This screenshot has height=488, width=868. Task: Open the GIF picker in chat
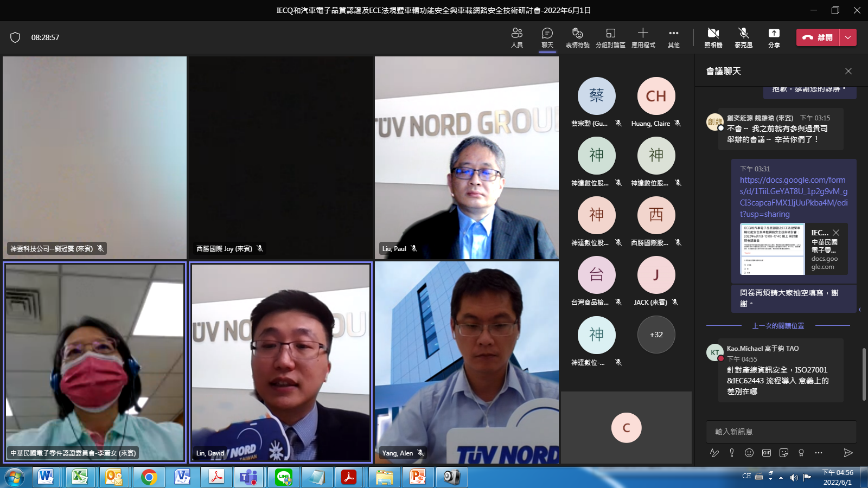[x=767, y=453]
